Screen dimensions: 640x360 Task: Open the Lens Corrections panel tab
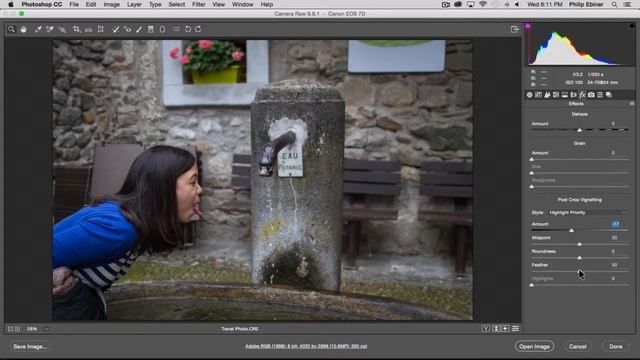(x=573, y=95)
